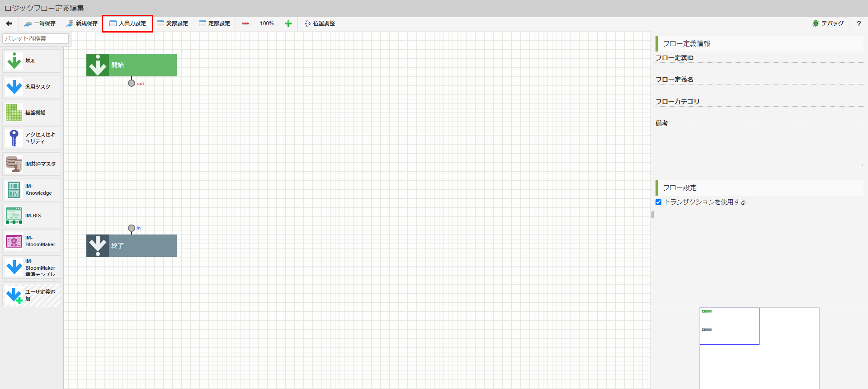The image size is (868, 389).
Task: Expand the IM-BloomMaker palette category
Action: (x=32, y=241)
